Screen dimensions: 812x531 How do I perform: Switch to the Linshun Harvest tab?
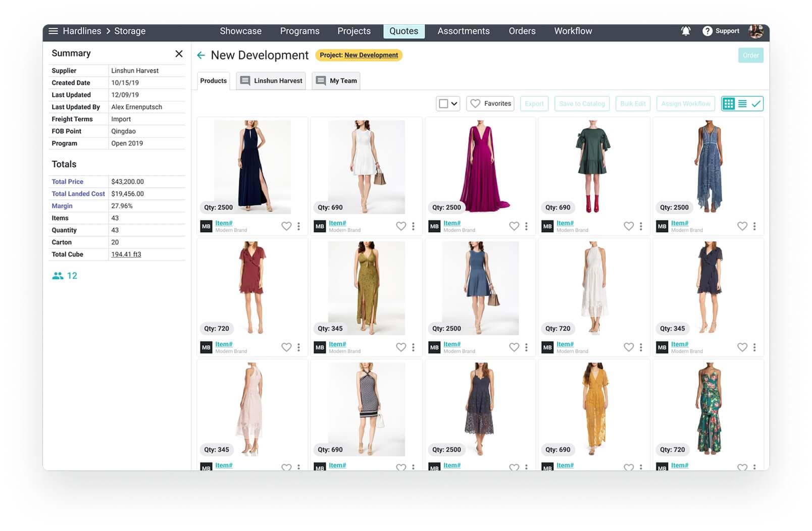point(271,81)
